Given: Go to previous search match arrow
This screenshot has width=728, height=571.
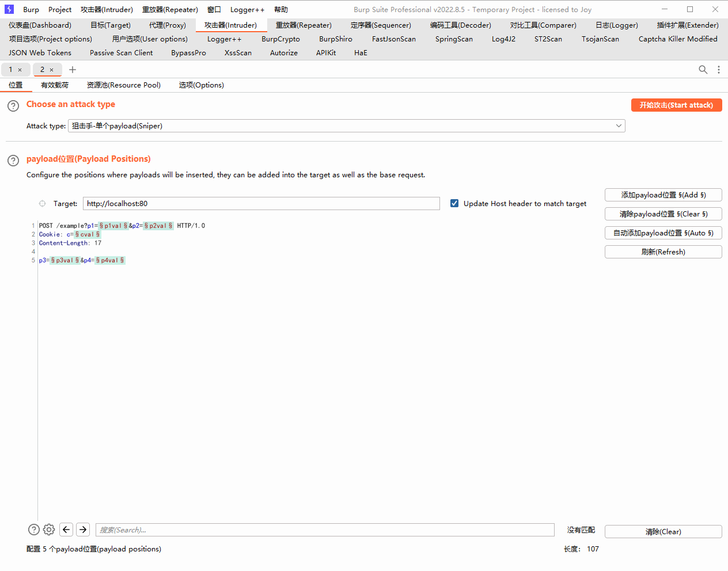Looking at the screenshot, I should [x=66, y=530].
